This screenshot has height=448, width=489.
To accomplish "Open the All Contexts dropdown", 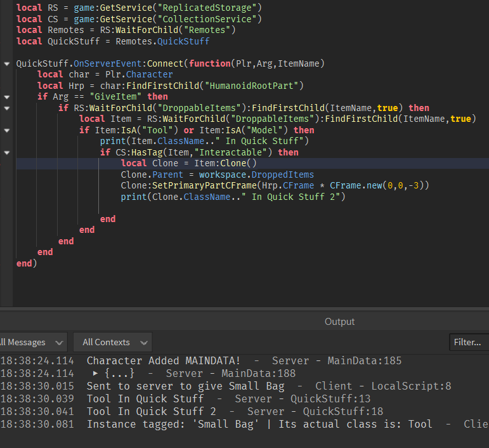I will tap(112, 342).
